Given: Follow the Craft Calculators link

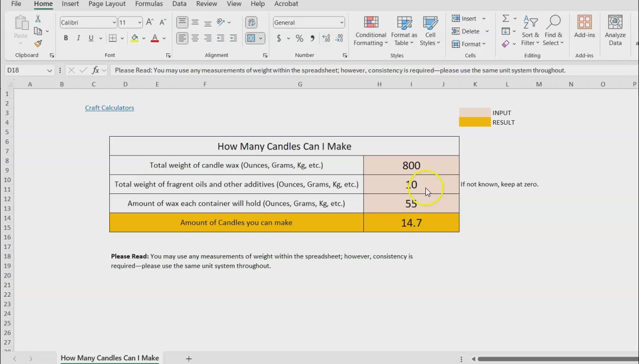Looking at the screenshot, I should (109, 108).
